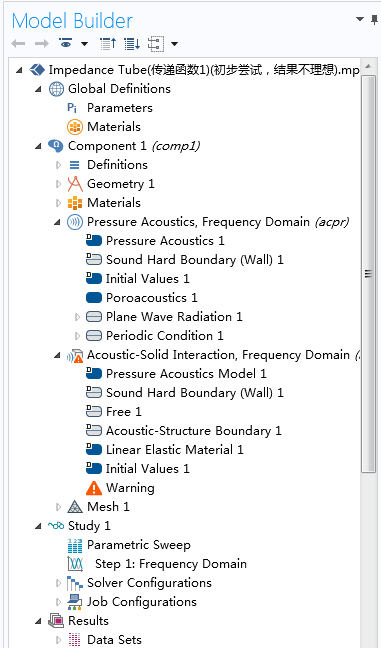
Task: Click the Parameters Pi icon
Action: (72, 108)
